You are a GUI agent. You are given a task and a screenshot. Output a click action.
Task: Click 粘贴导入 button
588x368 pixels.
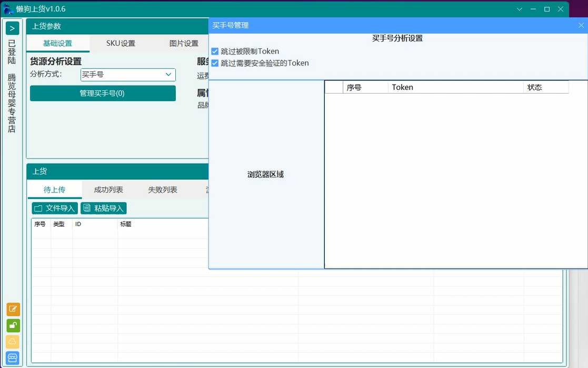click(x=104, y=208)
